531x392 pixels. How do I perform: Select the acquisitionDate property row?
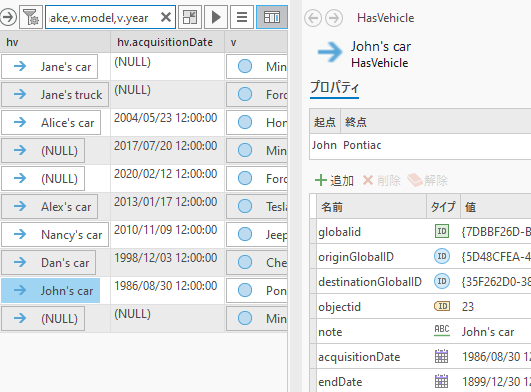(x=420, y=357)
